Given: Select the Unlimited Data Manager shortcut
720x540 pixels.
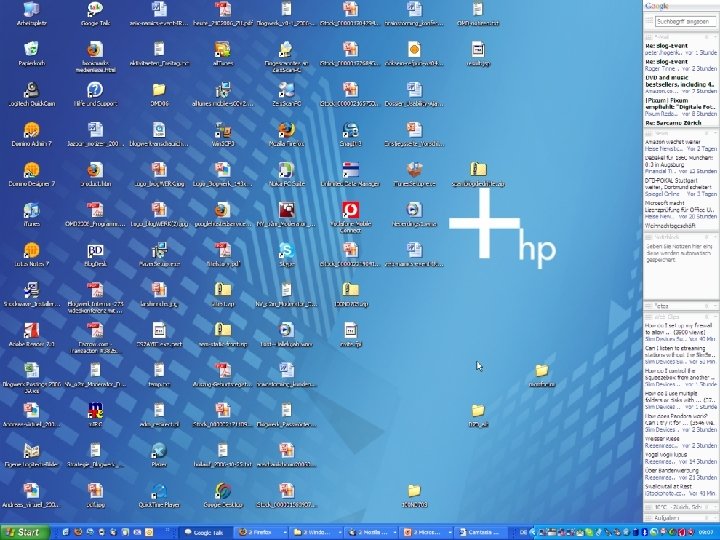Looking at the screenshot, I should pyautogui.click(x=350, y=174).
